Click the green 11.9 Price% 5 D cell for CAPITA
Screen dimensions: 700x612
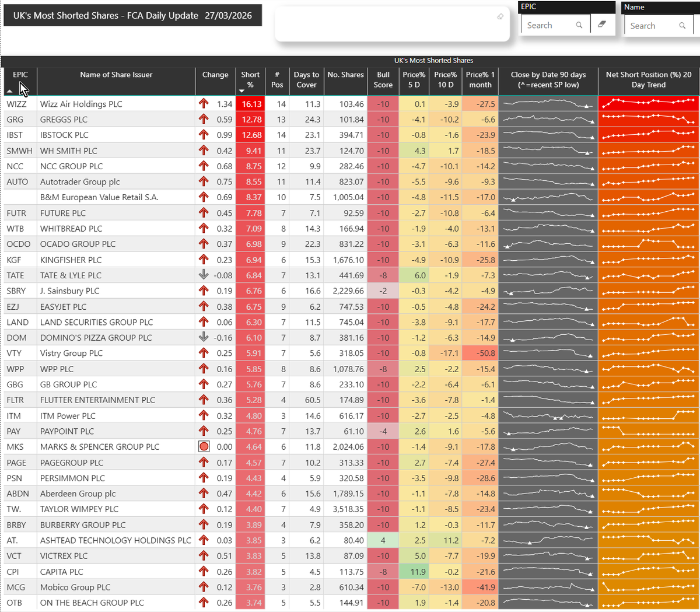coord(414,572)
